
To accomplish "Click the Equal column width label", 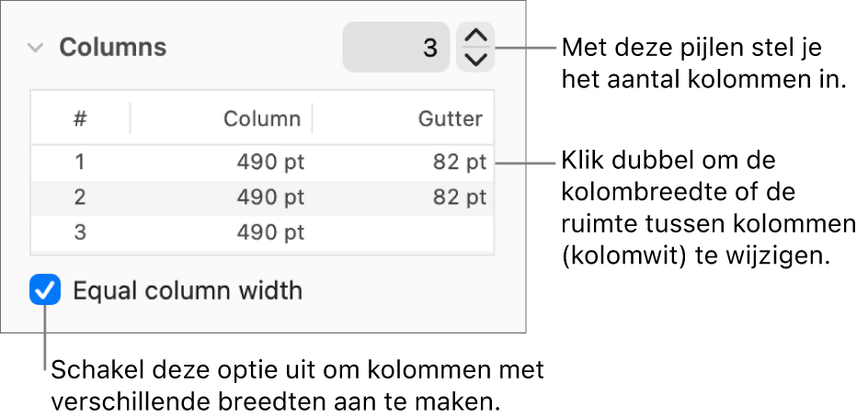I will pyautogui.click(x=188, y=291).
